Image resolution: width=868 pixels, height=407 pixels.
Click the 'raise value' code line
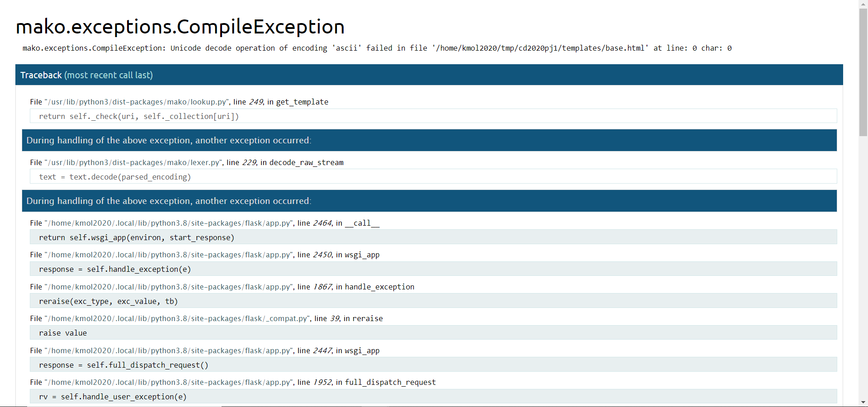pyautogui.click(x=433, y=332)
